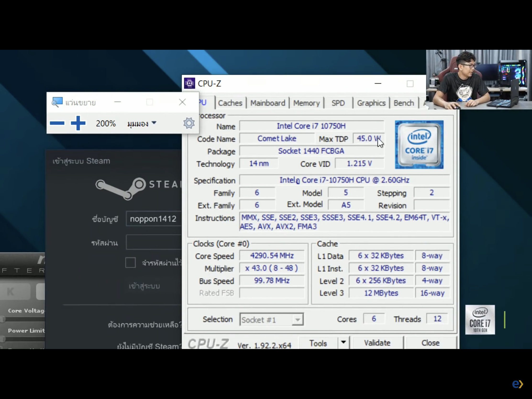Click the yellow-blue e logo watermark icon
Viewport: 532px width, 399px height.
(x=518, y=384)
